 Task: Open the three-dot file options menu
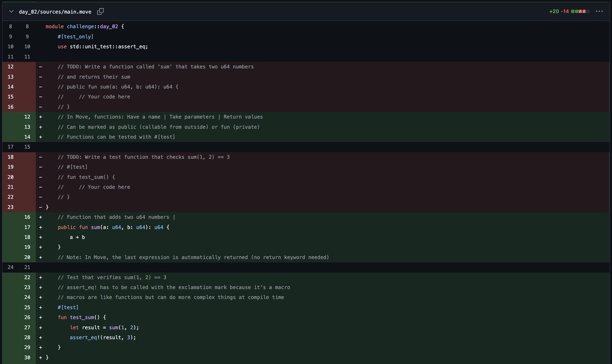point(599,11)
